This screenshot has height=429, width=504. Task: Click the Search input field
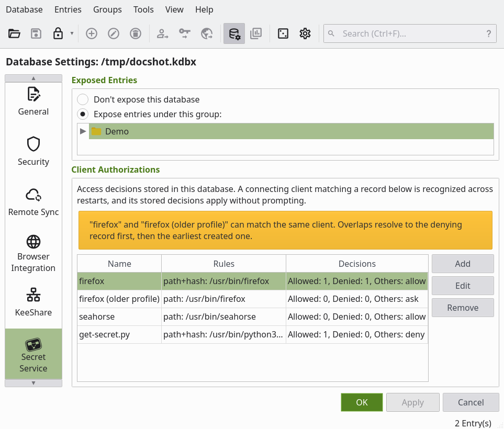point(410,33)
